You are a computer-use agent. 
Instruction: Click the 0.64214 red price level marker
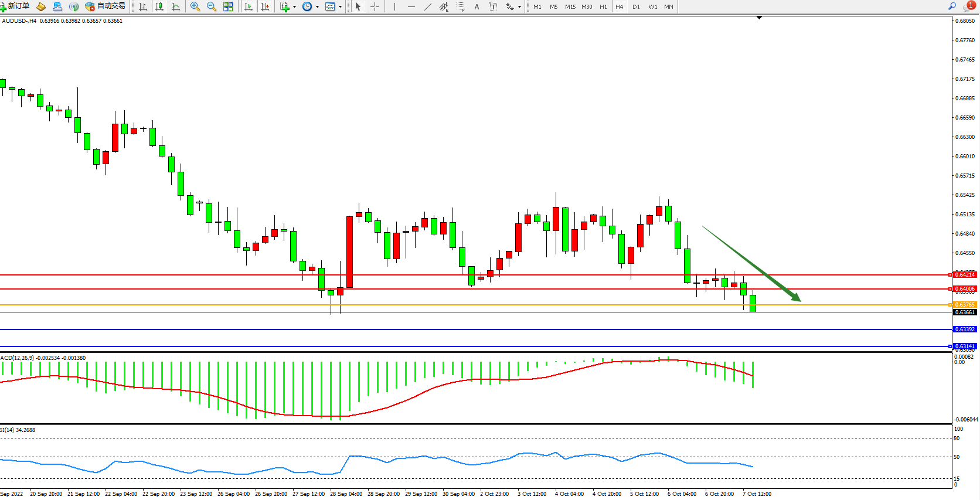[964, 274]
